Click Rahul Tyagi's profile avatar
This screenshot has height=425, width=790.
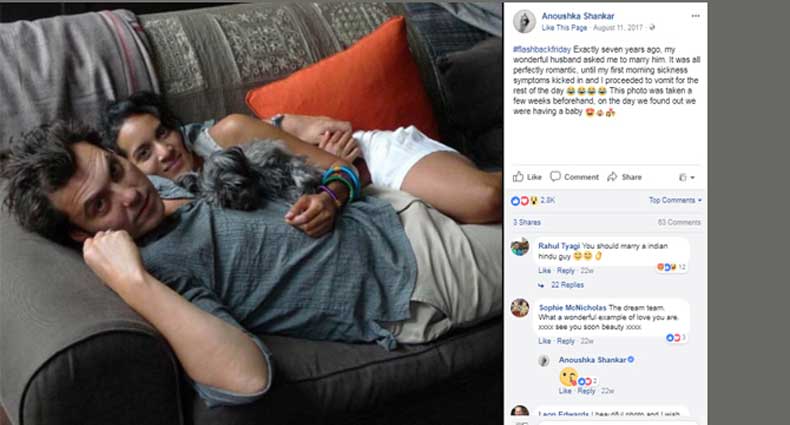tap(520, 247)
